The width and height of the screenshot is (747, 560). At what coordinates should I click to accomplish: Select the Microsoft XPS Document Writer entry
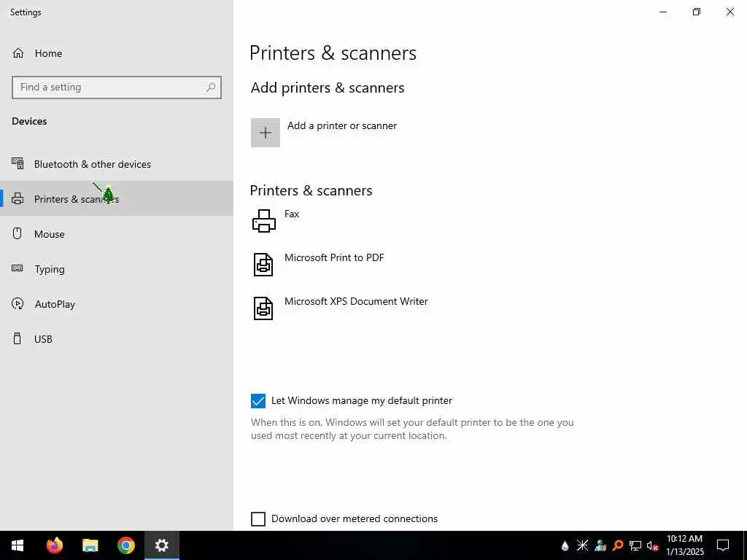356,301
